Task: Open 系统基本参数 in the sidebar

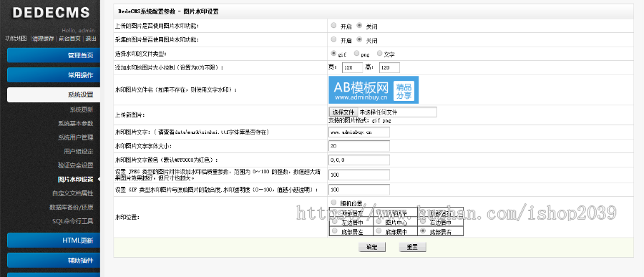Action: point(76,123)
